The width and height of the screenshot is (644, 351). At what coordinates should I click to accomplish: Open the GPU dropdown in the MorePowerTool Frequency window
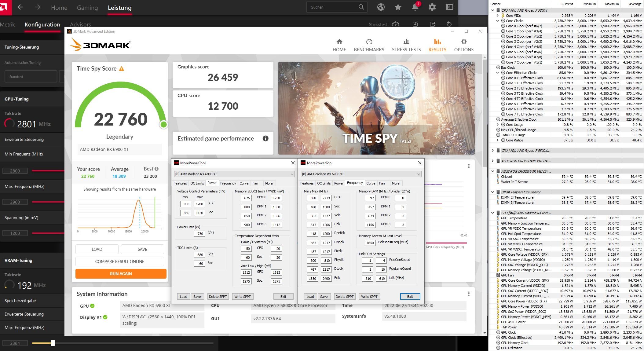pyautogui.click(x=361, y=174)
